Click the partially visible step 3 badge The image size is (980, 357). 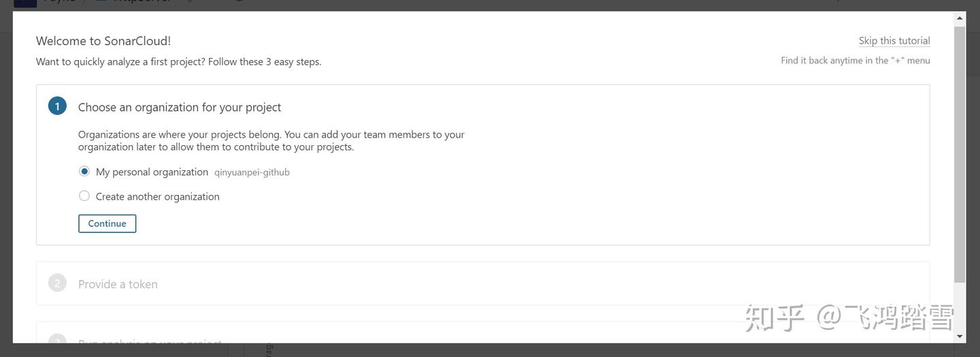57,339
